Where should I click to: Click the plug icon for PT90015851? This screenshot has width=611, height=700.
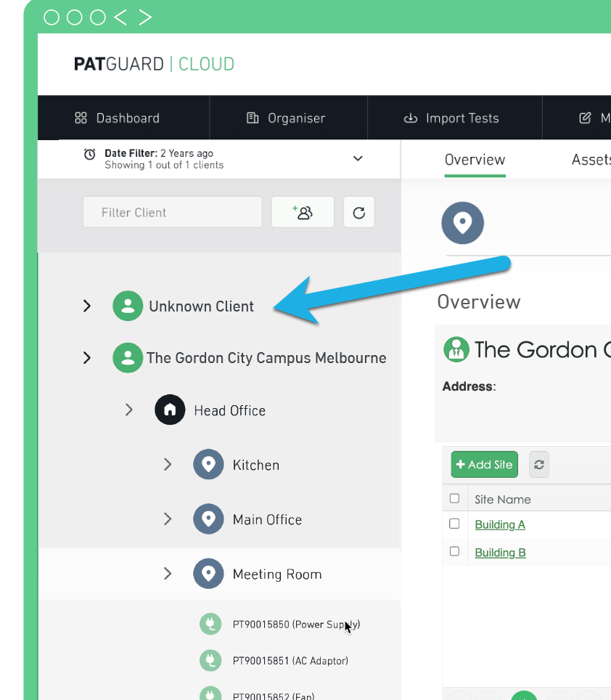(x=210, y=660)
